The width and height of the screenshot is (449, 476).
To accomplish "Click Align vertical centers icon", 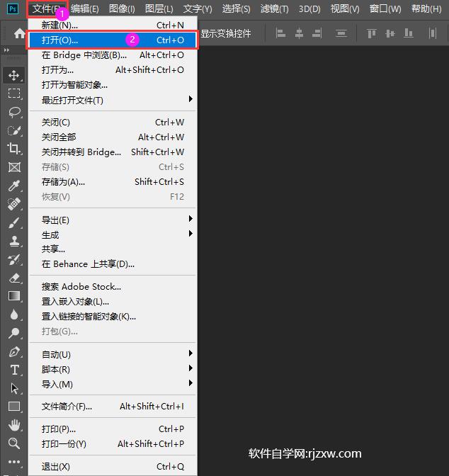I will point(390,33).
